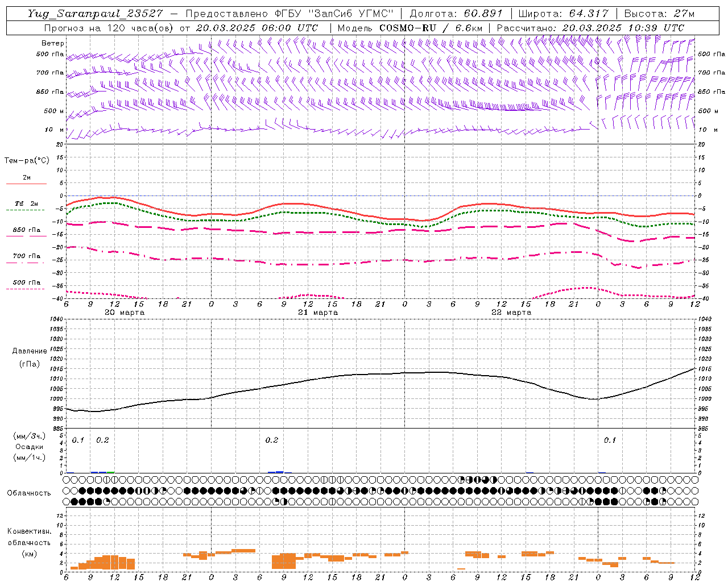
Task: Select the 'Тем-ра(°C)' temperature axis title
Action: (27, 161)
